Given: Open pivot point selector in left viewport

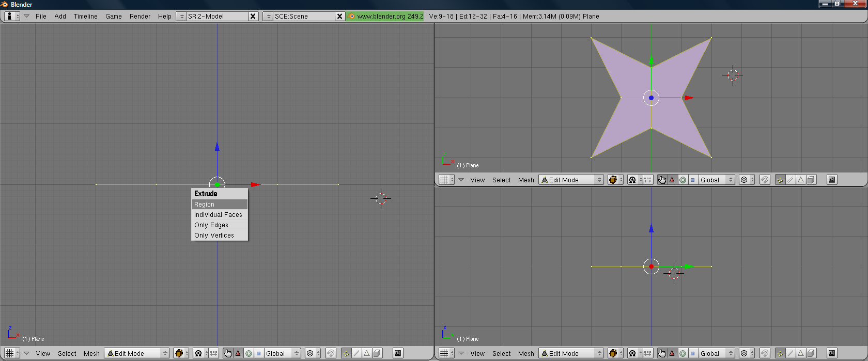Looking at the screenshot, I should (200, 353).
